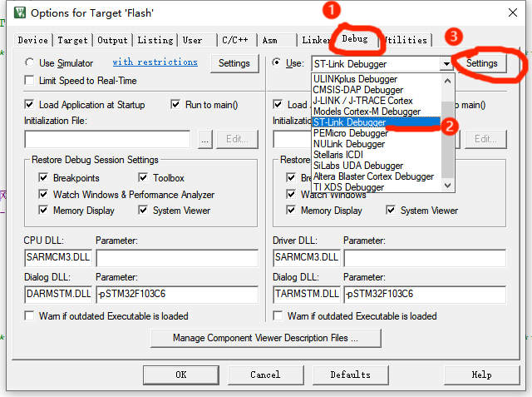This screenshot has width=532, height=397.
Task: Toggle simulator Warn if outdated Executable
Action: (30, 315)
